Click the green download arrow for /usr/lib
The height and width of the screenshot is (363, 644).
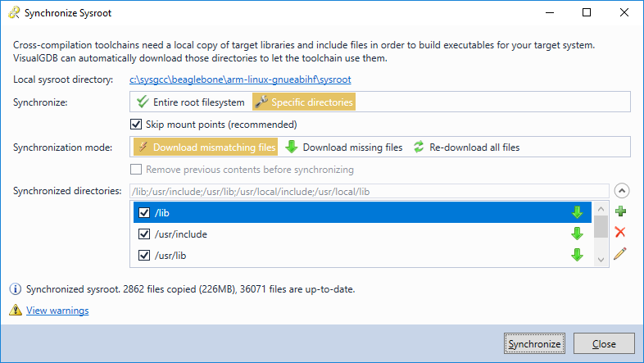coord(577,255)
